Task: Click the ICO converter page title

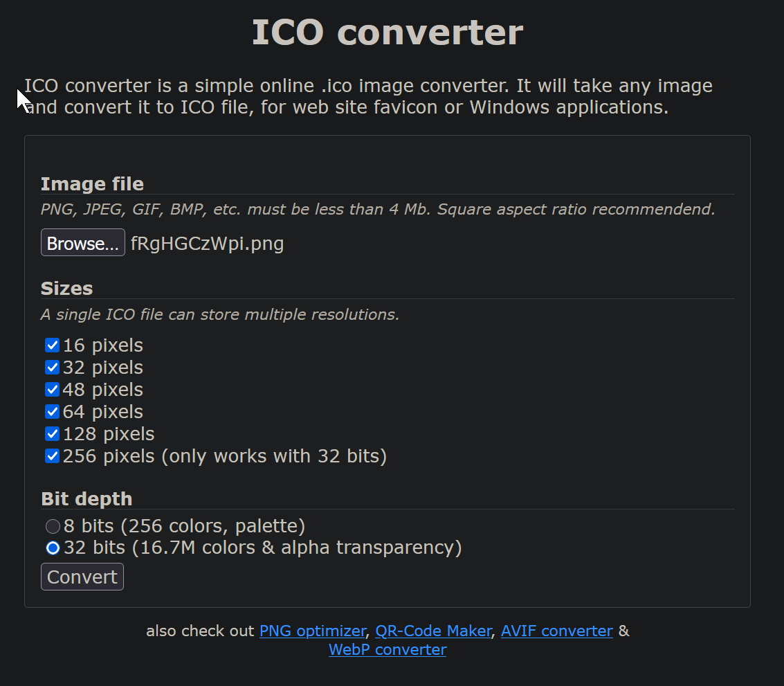Action: [388, 31]
